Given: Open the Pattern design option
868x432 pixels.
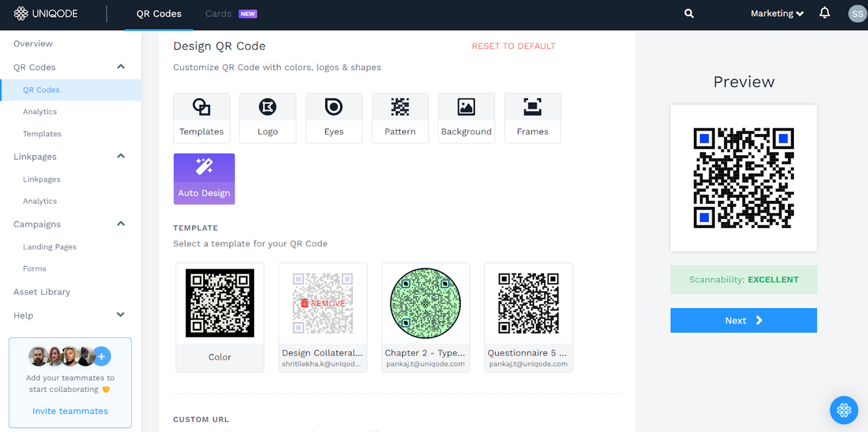Looking at the screenshot, I should tap(400, 118).
